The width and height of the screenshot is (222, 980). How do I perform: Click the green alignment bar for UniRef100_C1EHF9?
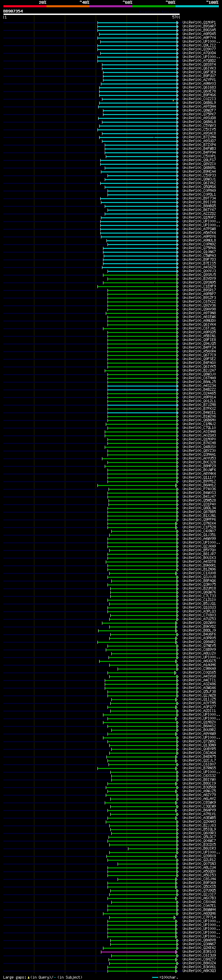tap(138, 286)
